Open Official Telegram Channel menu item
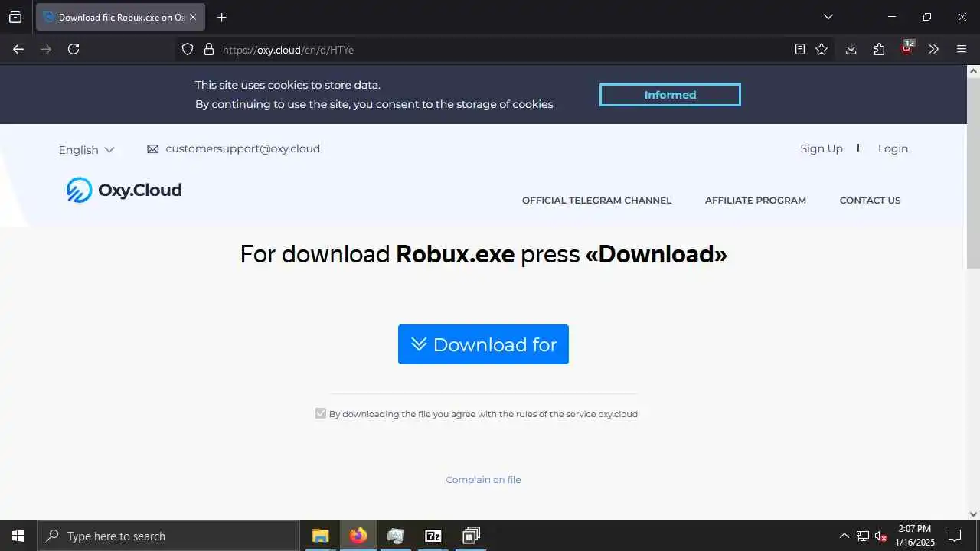This screenshot has height=551, width=980. coord(596,201)
